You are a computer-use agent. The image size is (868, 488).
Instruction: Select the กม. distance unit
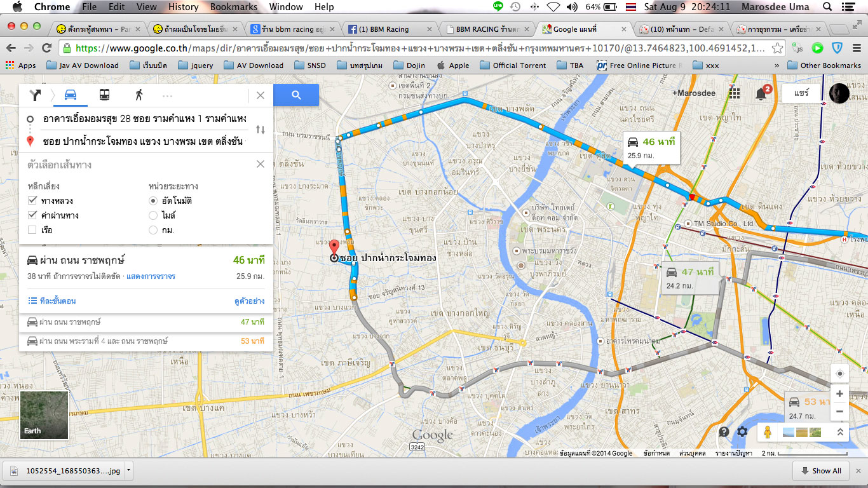click(153, 230)
